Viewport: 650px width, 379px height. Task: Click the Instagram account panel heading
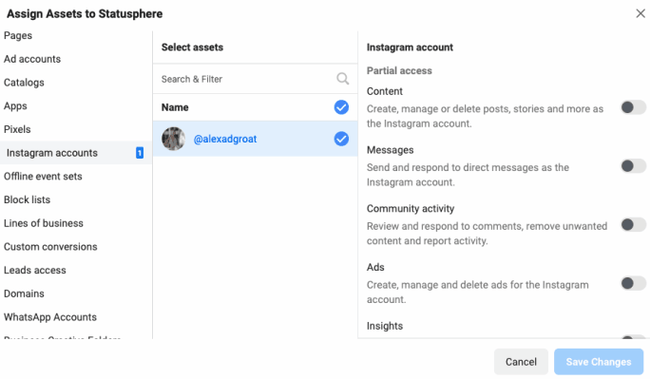[x=410, y=47]
